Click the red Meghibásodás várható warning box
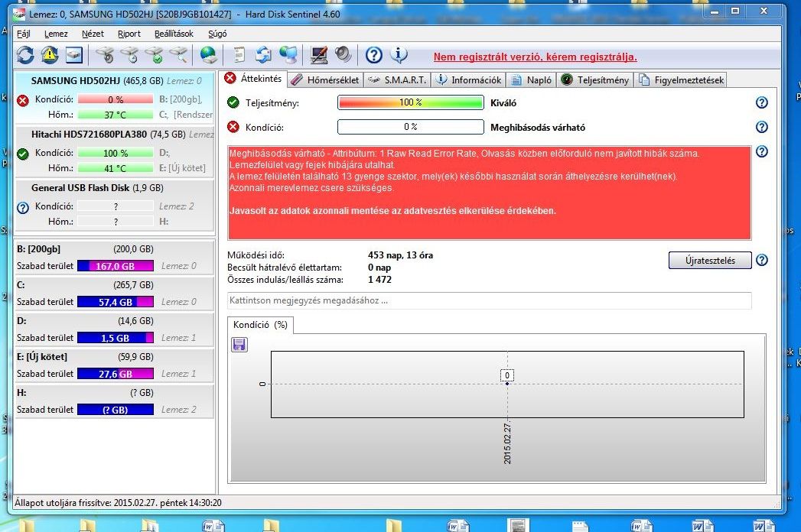801x532 pixels. point(490,193)
